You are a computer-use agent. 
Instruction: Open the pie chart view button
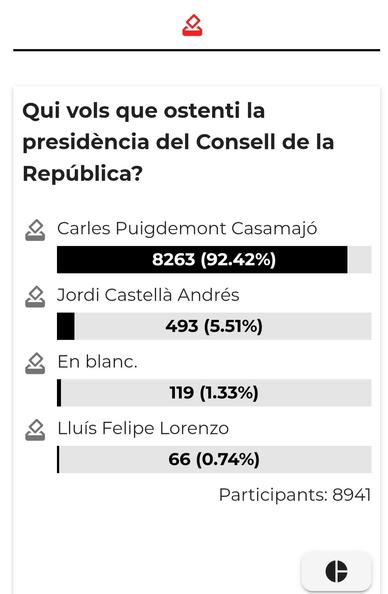[336, 571]
